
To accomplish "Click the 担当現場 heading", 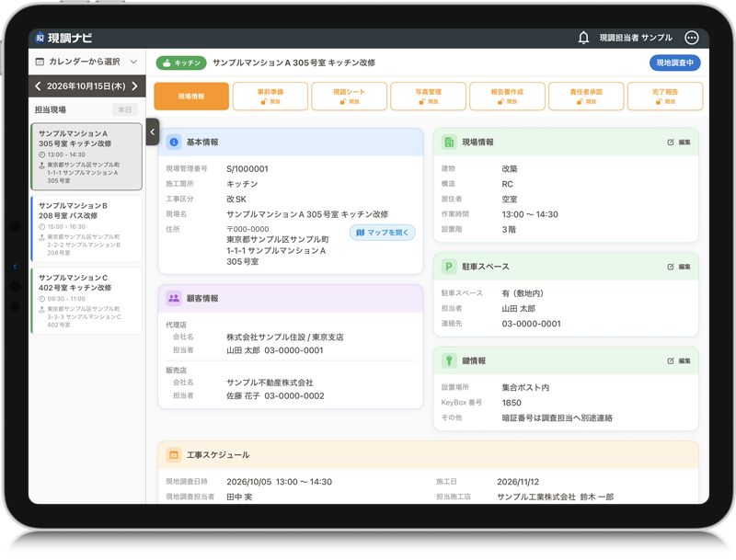I will click(x=51, y=109).
